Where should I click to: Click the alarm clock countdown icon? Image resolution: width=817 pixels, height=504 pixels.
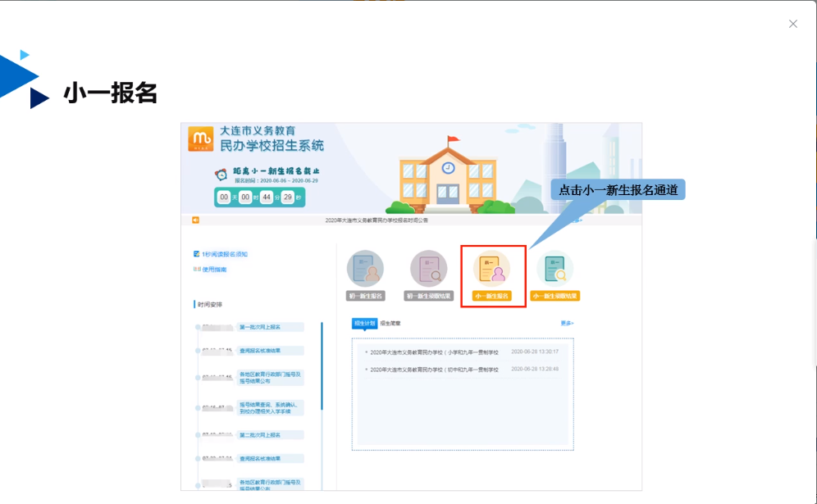tap(221, 174)
